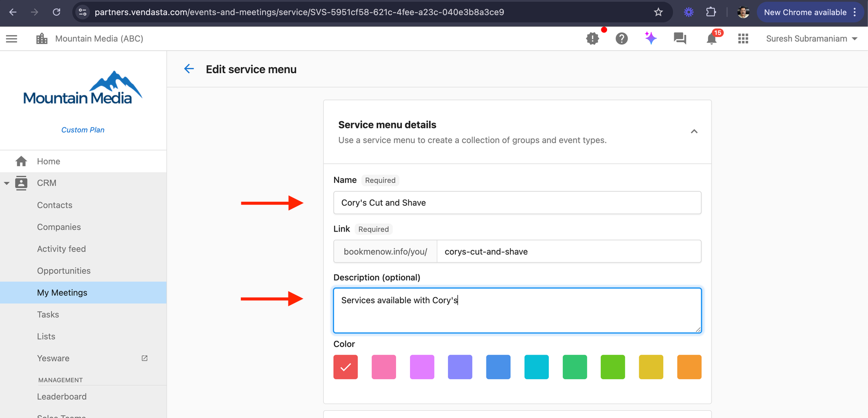Image resolution: width=868 pixels, height=418 pixels.
Task: Select the emerald green color swatch
Action: coord(575,367)
